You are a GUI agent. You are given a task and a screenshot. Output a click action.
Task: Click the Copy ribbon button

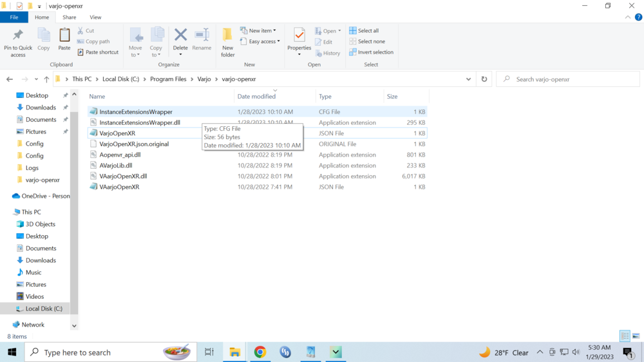44,41
